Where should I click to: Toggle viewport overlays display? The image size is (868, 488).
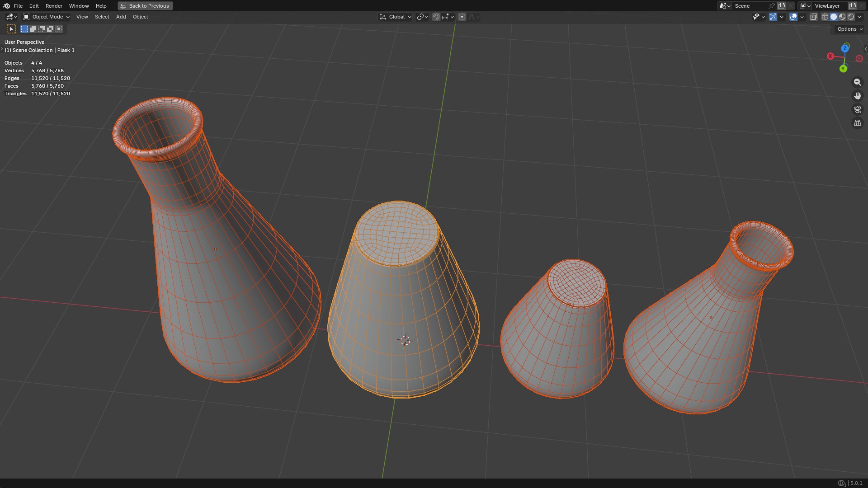click(793, 17)
